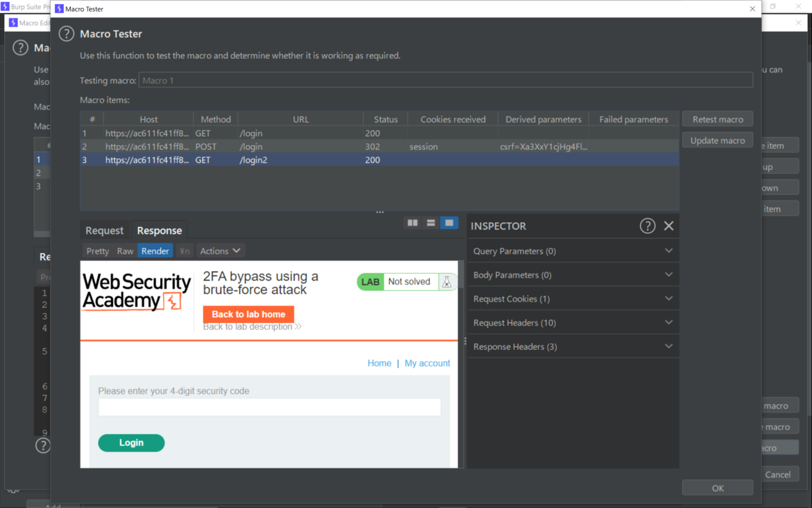Expand Response Headers (3) section
Screen dimensions: 812x508
click(x=573, y=347)
